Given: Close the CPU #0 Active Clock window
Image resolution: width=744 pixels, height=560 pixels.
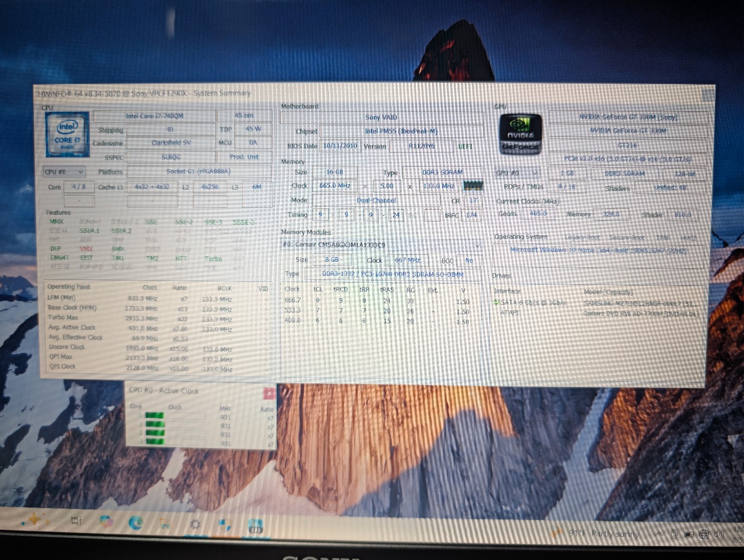Looking at the screenshot, I should tap(269, 393).
